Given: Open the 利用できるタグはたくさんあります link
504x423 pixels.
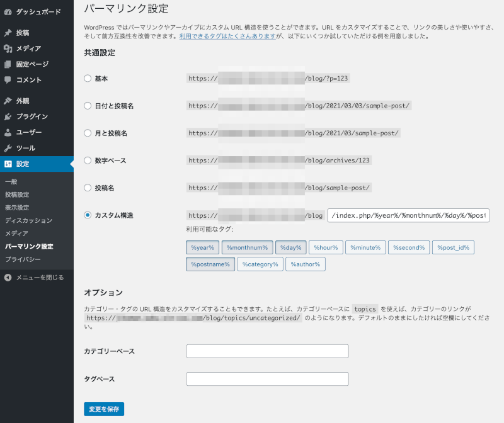Looking at the screenshot, I should point(227,37).
